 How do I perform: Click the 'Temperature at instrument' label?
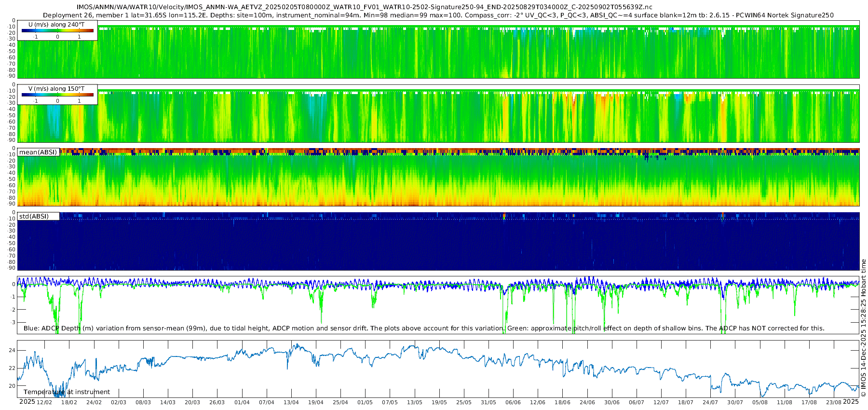pyautogui.click(x=67, y=392)
